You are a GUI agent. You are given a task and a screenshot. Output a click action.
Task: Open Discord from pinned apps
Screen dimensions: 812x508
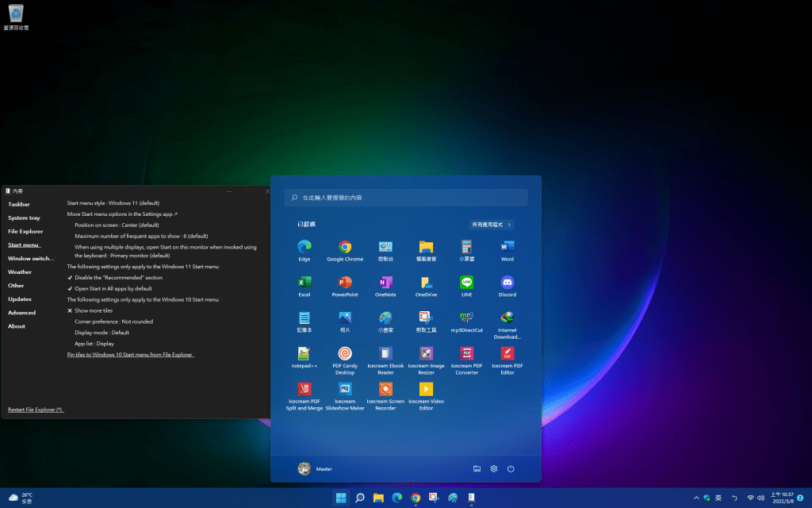tap(507, 283)
